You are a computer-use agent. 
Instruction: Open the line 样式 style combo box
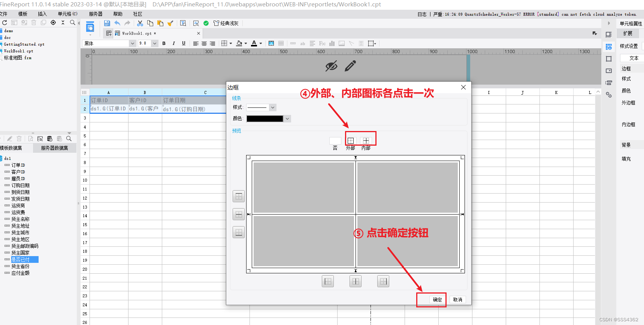261,107
